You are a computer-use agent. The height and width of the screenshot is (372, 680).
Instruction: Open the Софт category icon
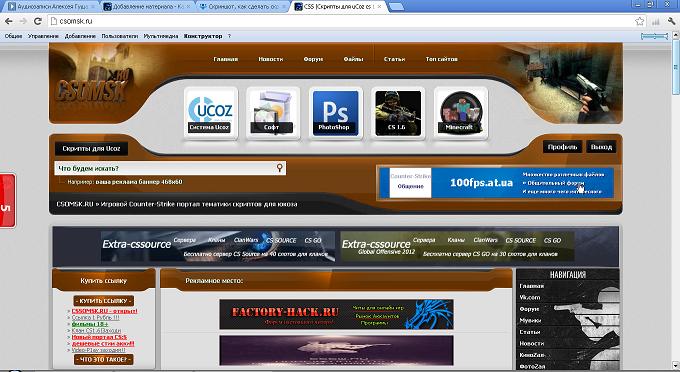(273, 113)
